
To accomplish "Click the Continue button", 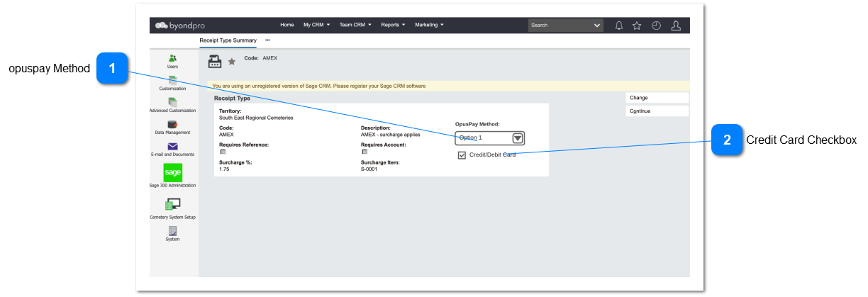I will click(657, 111).
